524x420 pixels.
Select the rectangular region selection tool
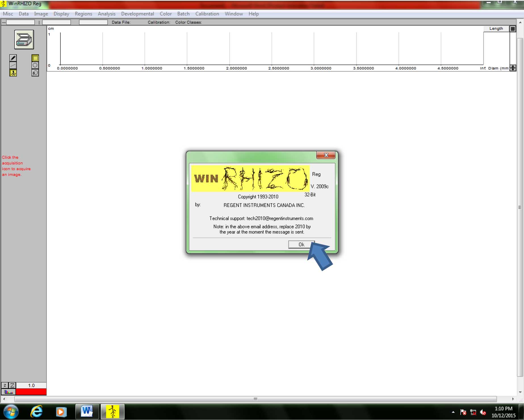[35, 58]
